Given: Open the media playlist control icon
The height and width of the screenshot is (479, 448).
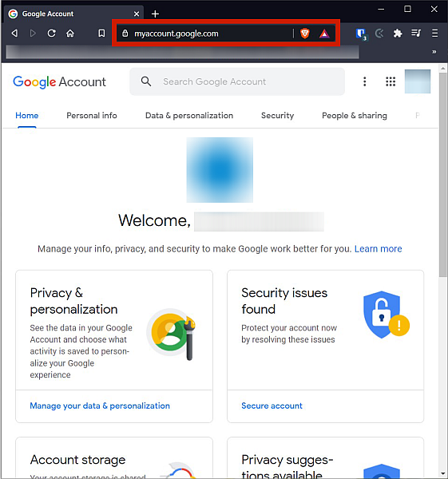Looking at the screenshot, I should (416, 33).
